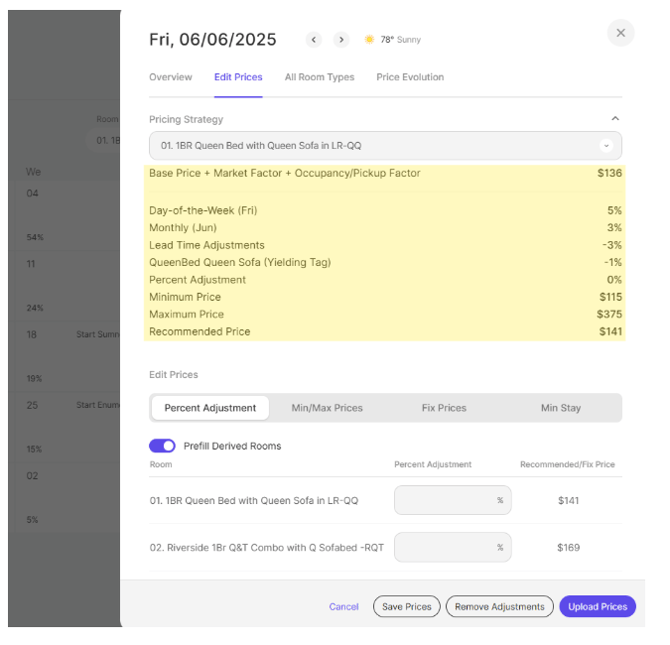Go to previous day with left arrow

tap(314, 40)
